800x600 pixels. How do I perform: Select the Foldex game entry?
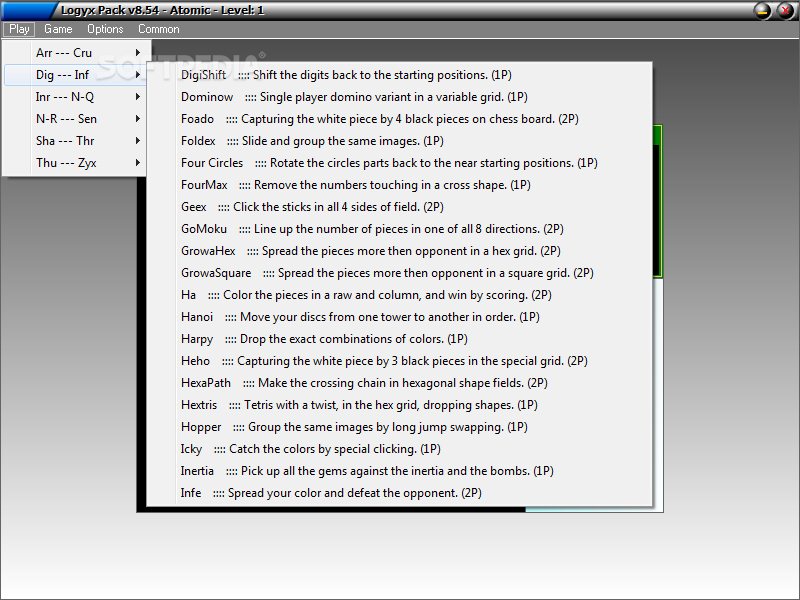point(399,140)
